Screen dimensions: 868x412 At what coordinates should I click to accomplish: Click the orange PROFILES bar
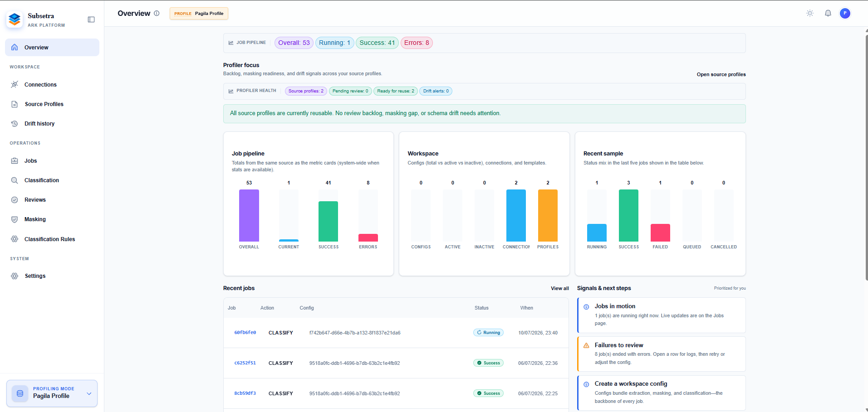[548, 215]
